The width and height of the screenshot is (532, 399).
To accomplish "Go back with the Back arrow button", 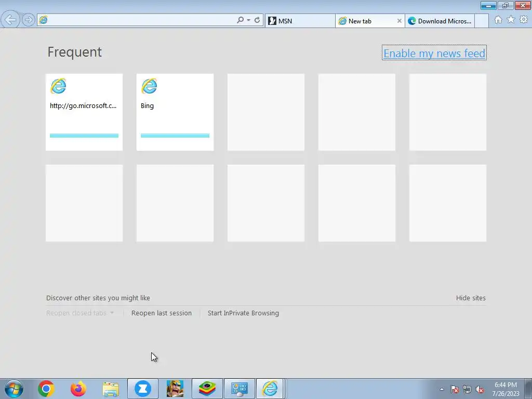I will tap(10, 20).
